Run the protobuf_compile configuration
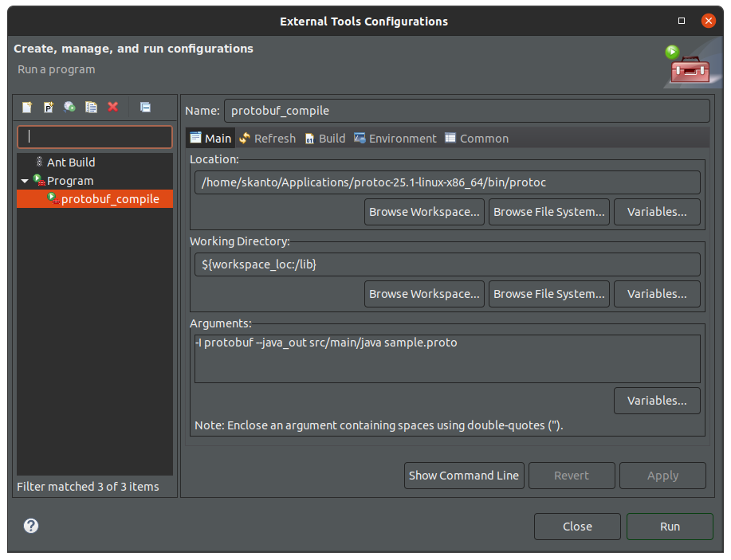Image resolution: width=731 pixels, height=560 pixels. (x=670, y=527)
